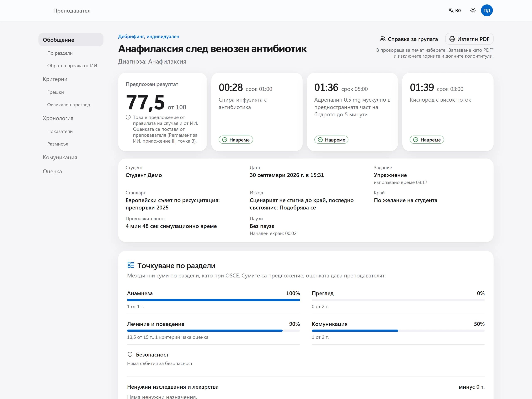532x399 pixels.
Task: Click the 13,5 от 15 т. score text
Action: click(140, 337)
